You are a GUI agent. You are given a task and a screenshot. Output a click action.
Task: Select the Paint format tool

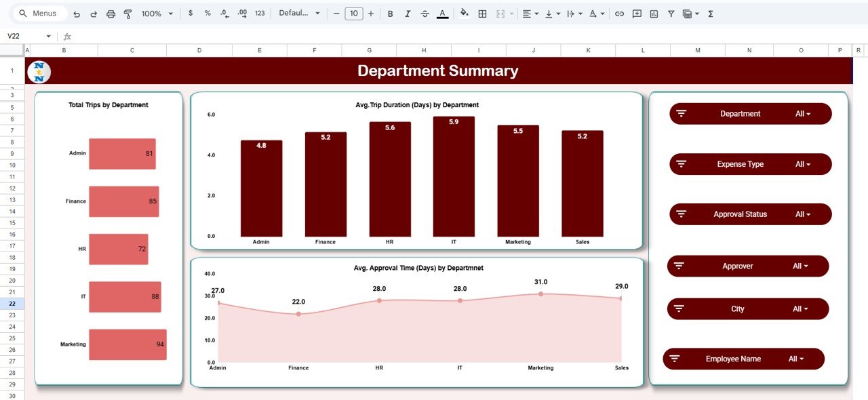pos(128,14)
